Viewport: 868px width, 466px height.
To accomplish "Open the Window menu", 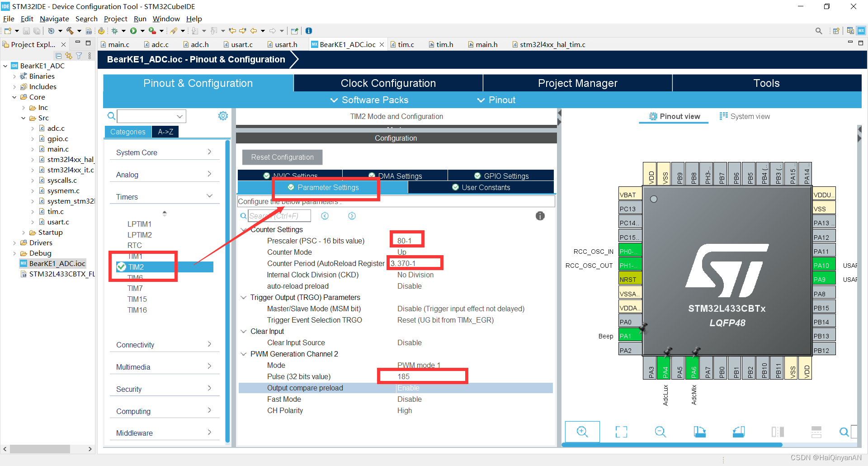I will pyautogui.click(x=166, y=19).
